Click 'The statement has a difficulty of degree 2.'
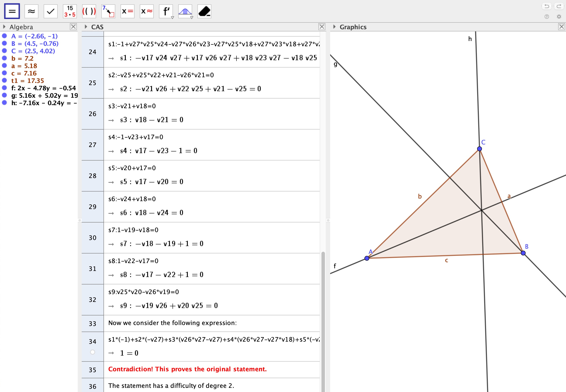 tap(171, 386)
